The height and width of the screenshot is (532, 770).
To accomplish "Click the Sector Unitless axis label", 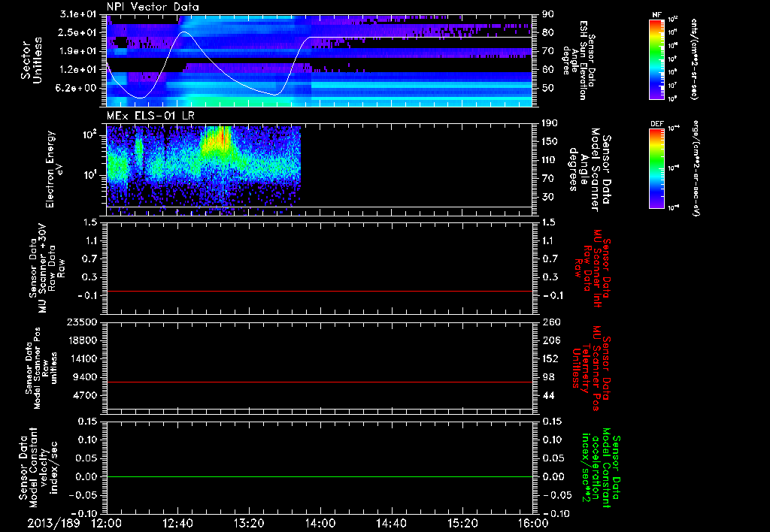I will [x=32, y=60].
